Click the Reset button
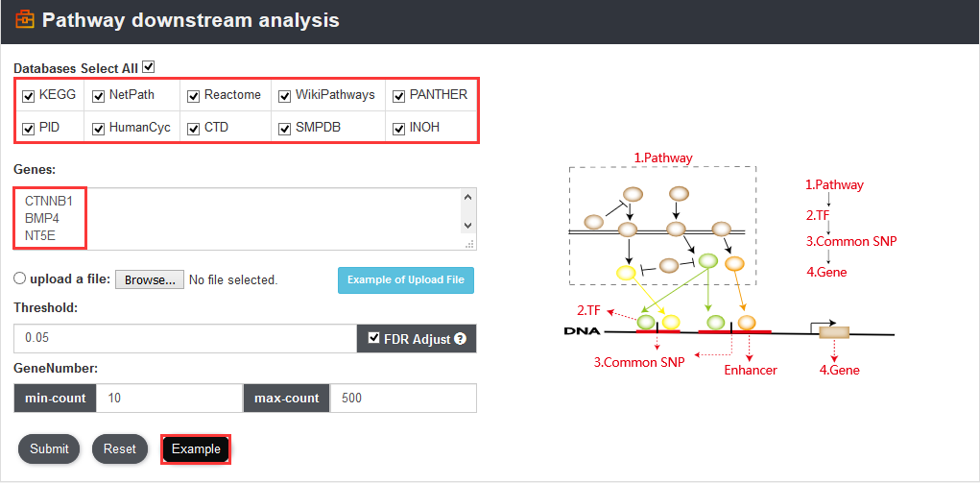 119,448
